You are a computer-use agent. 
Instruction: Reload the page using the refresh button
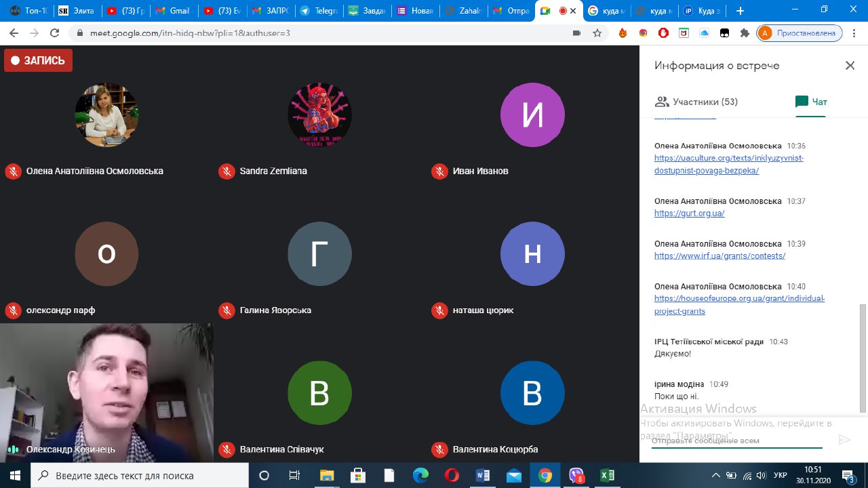[x=55, y=33]
